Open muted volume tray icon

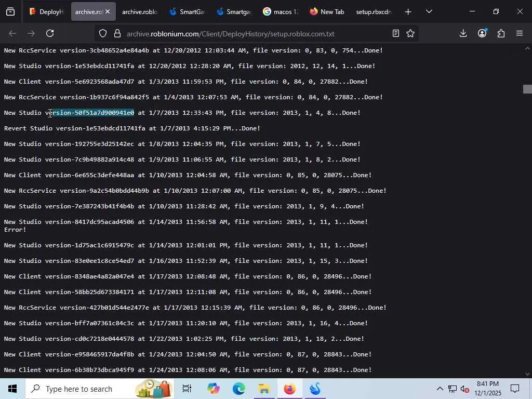pos(464,389)
